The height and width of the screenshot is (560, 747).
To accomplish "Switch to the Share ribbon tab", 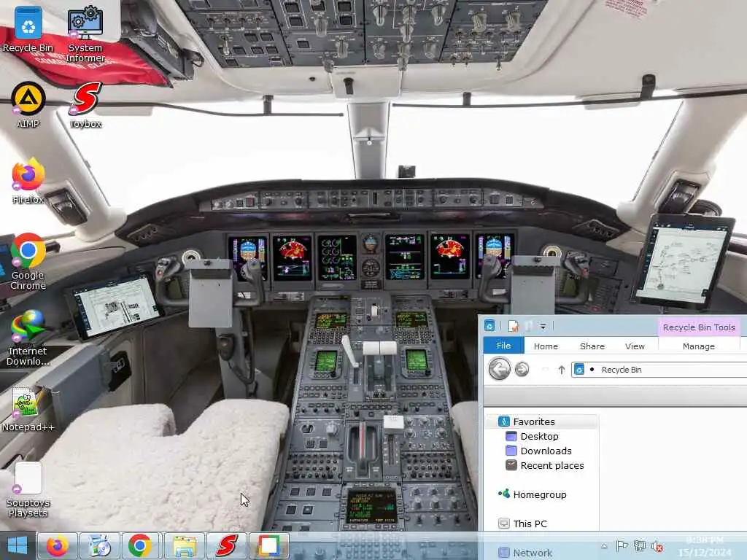I will [592, 346].
